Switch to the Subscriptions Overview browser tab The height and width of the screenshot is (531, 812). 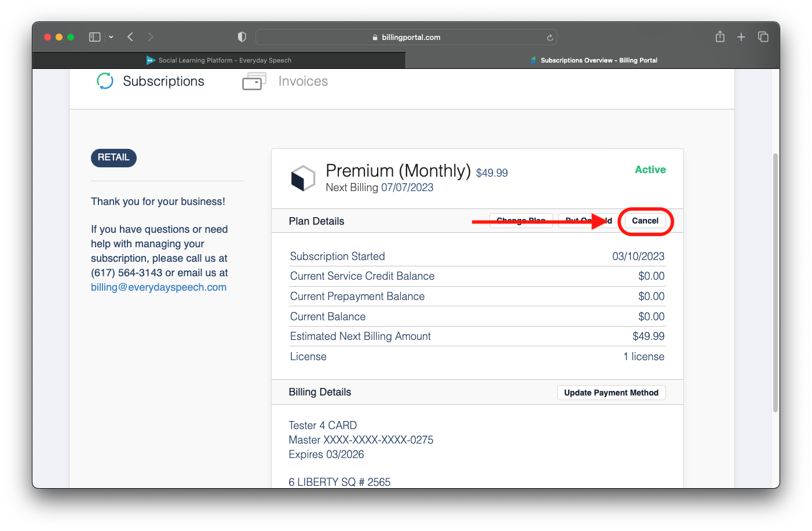[x=594, y=60]
